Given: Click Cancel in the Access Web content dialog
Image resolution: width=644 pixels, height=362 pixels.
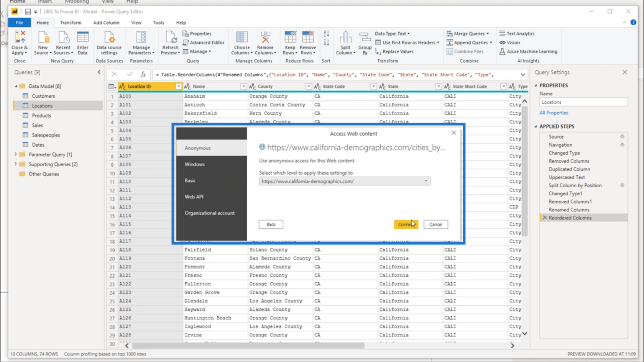Looking at the screenshot, I should click(x=435, y=224).
